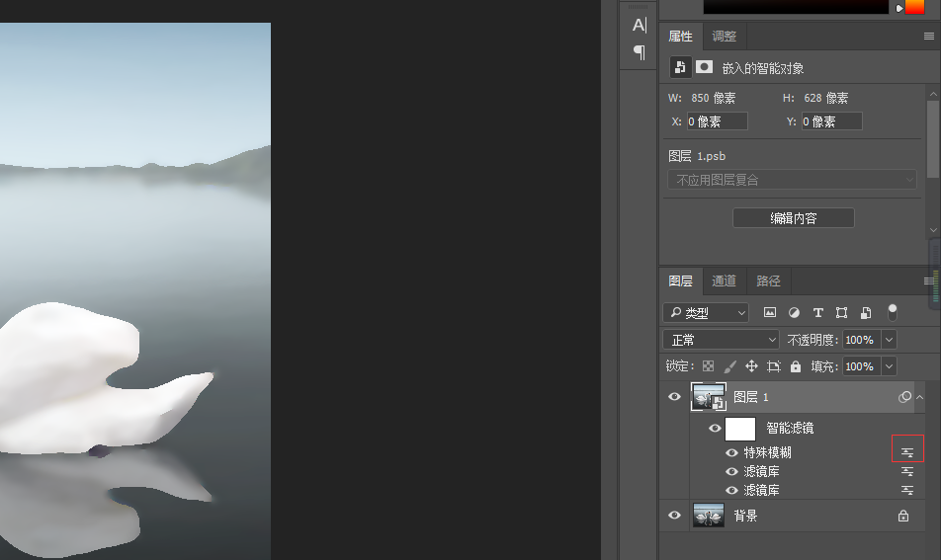Filter layers by smart objects icon
The height and width of the screenshot is (560, 941).
click(866, 312)
